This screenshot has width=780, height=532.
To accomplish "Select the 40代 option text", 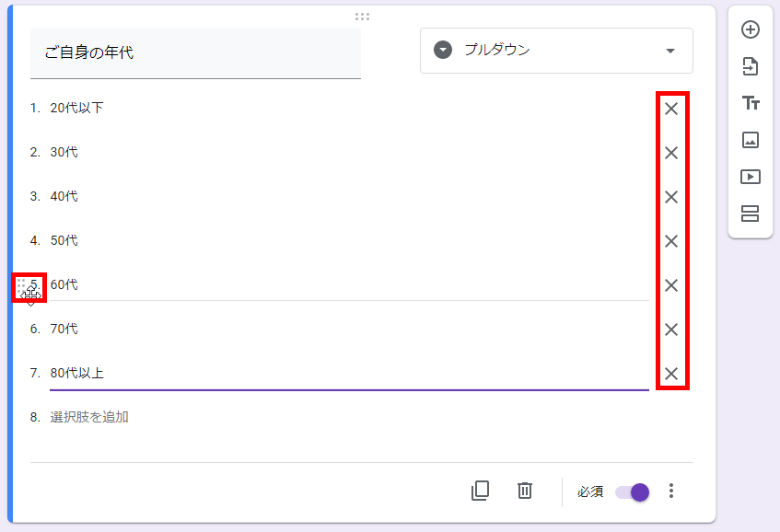I will pos(64,196).
